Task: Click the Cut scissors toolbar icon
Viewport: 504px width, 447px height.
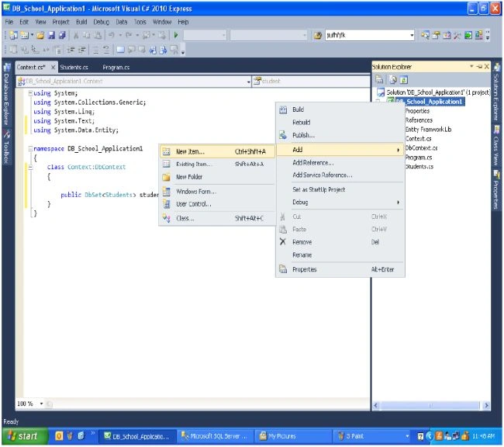Action: (76, 35)
